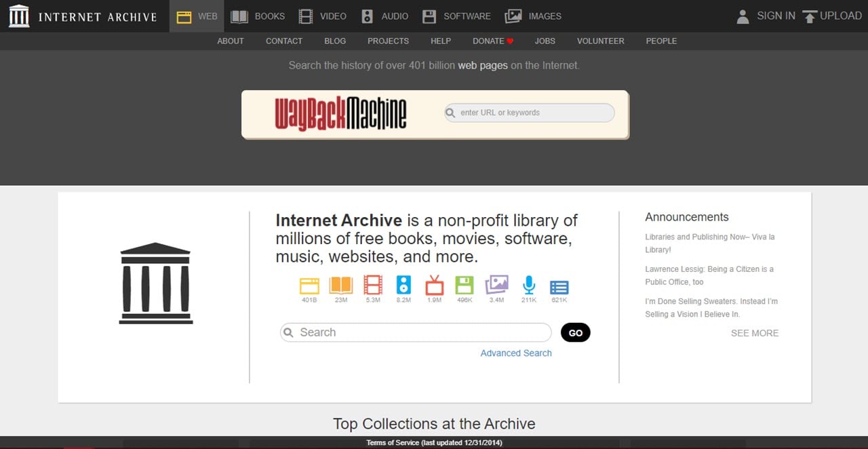Open the yellow web pages icon labeled 401B
The image size is (868, 449).
[309, 285]
